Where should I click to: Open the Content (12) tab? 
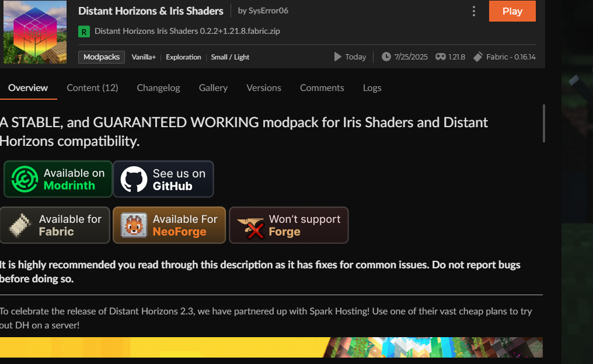click(x=92, y=87)
